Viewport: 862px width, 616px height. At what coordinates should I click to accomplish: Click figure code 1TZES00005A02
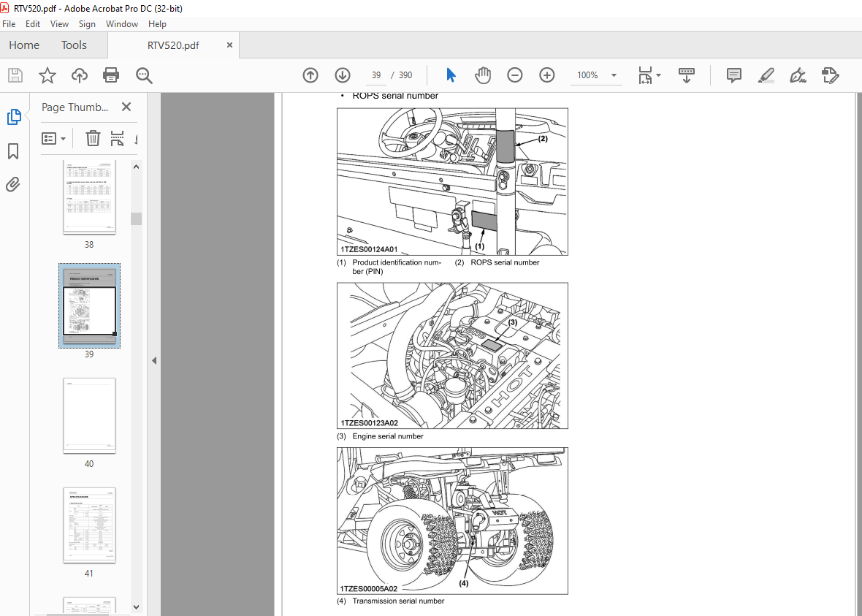click(368, 588)
